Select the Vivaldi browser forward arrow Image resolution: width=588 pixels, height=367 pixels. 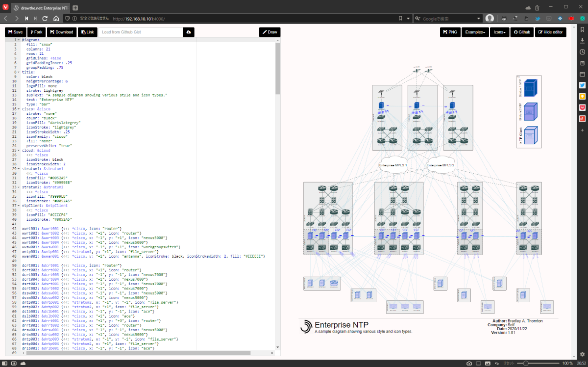(x=16, y=18)
